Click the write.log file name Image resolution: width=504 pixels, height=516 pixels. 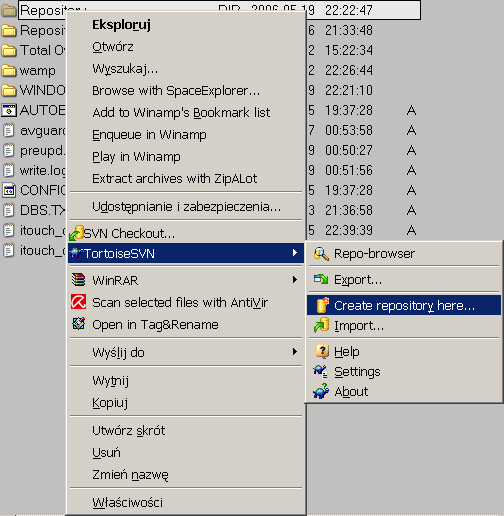pyautogui.click(x=42, y=171)
